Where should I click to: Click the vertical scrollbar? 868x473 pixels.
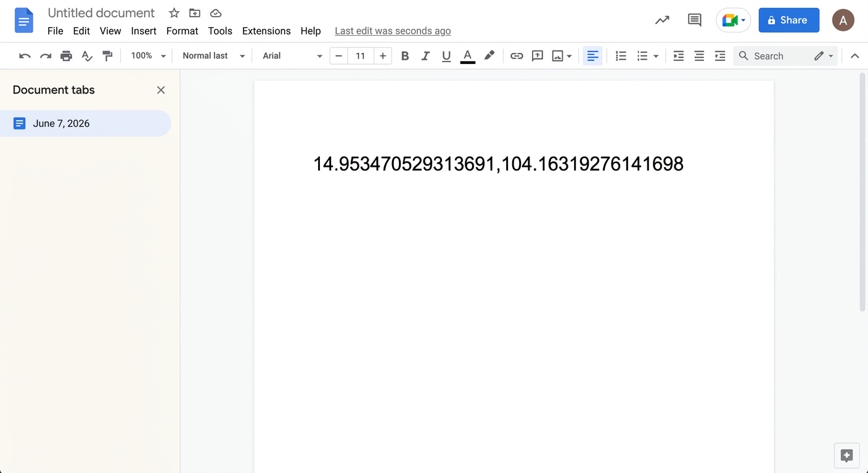[862, 192]
